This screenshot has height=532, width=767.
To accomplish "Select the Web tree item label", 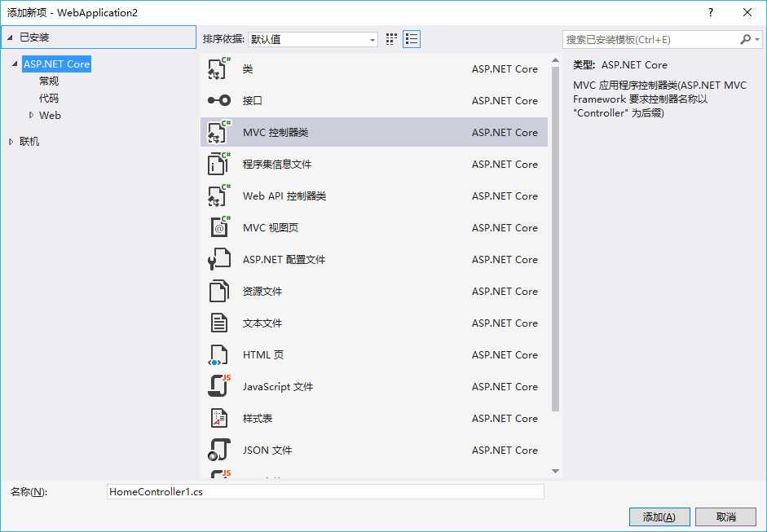I will (50, 115).
